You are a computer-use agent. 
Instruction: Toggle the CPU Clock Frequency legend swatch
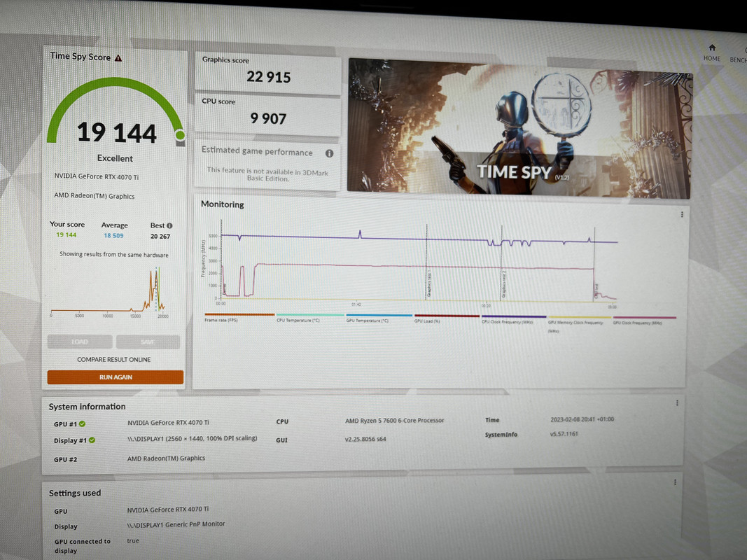514,316
